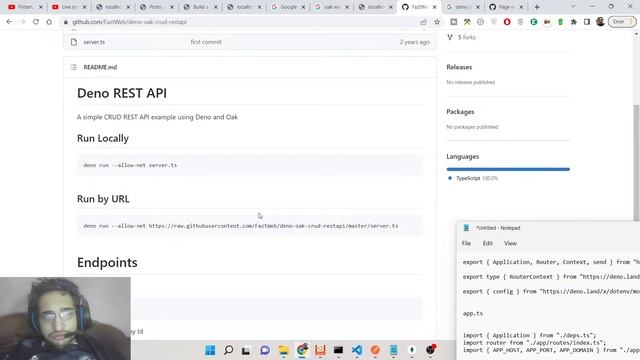Open taskbar Search
640x360 pixels.
[x=229, y=350]
